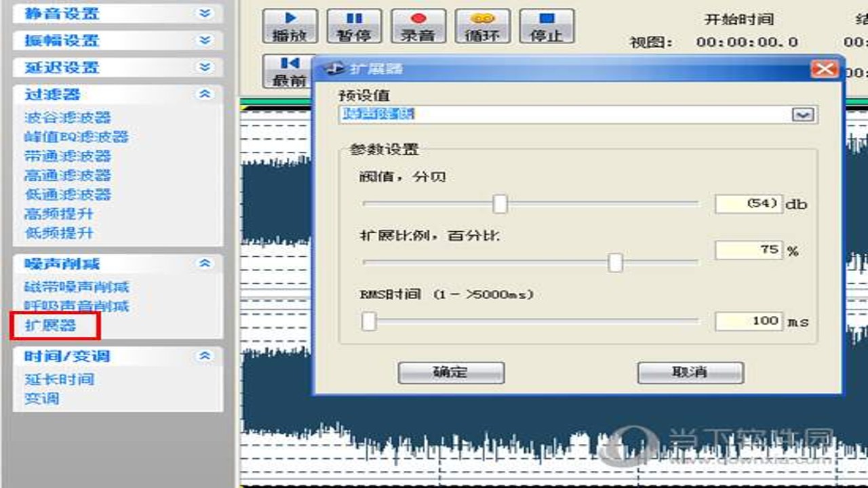Jump to the start with 最前

coord(289,71)
